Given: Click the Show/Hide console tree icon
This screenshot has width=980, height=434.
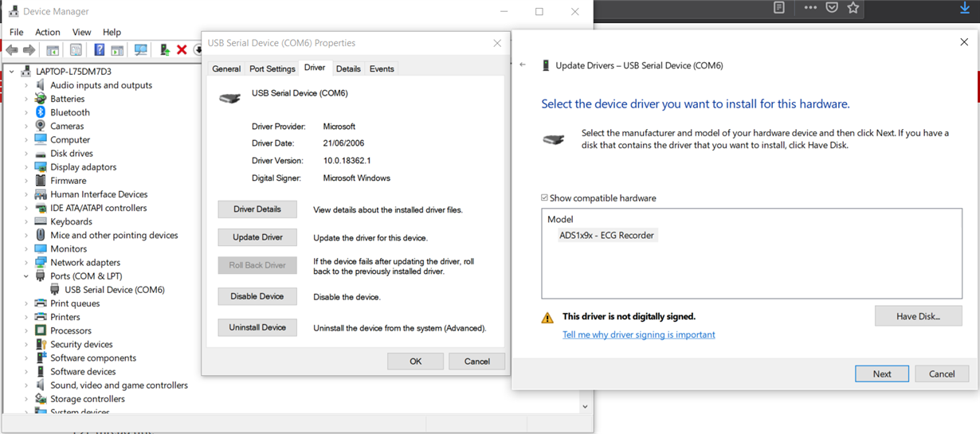Looking at the screenshot, I should click(53, 50).
